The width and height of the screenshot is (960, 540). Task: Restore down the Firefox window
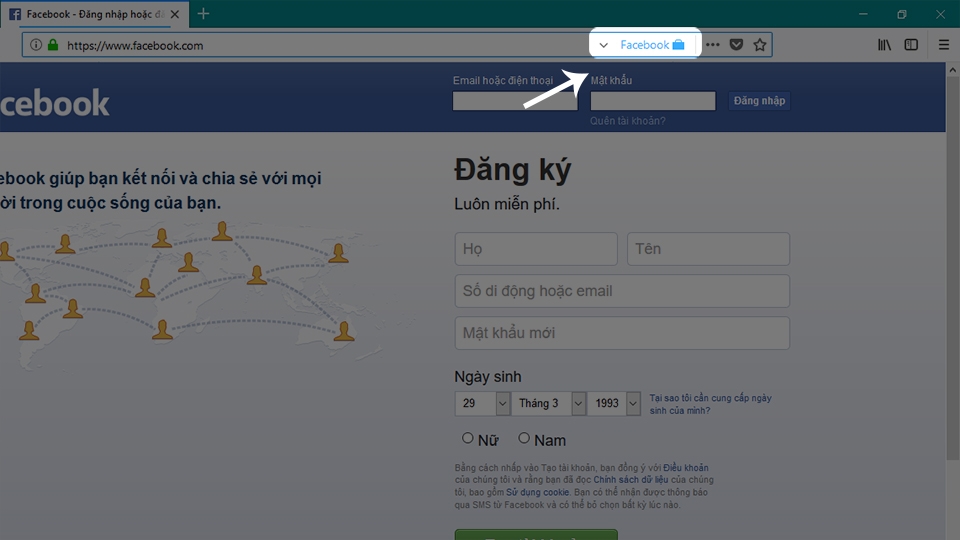(x=902, y=13)
